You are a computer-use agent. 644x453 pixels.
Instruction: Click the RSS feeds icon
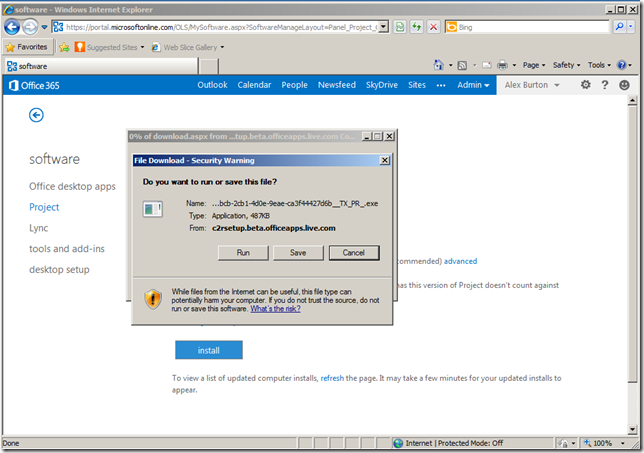[462, 65]
